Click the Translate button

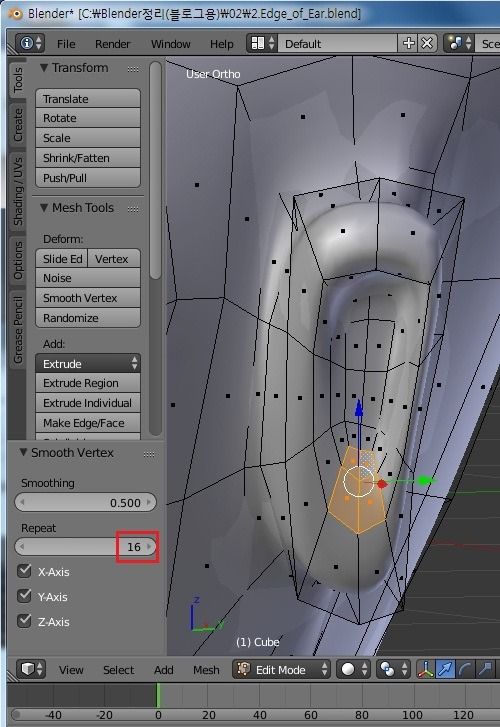click(88, 99)
